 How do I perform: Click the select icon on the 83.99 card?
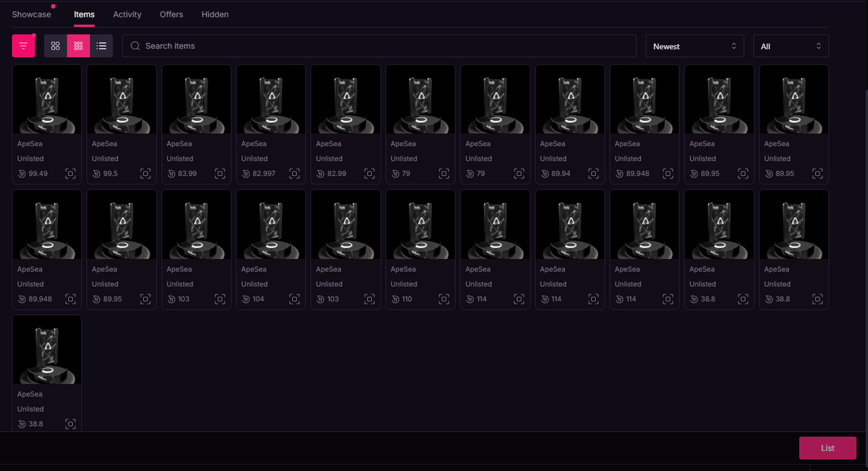coord(220,174)
